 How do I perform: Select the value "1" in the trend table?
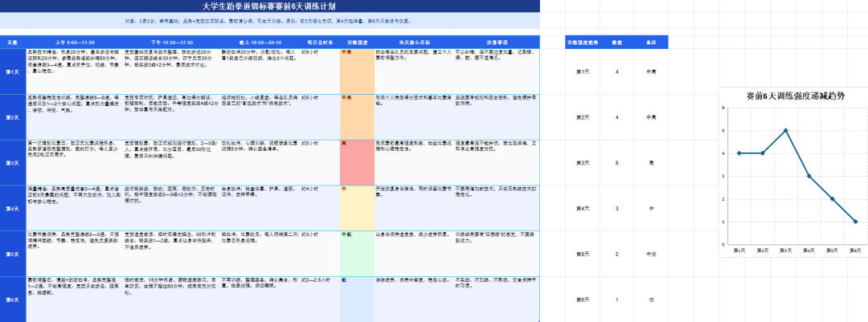[616, 300]
